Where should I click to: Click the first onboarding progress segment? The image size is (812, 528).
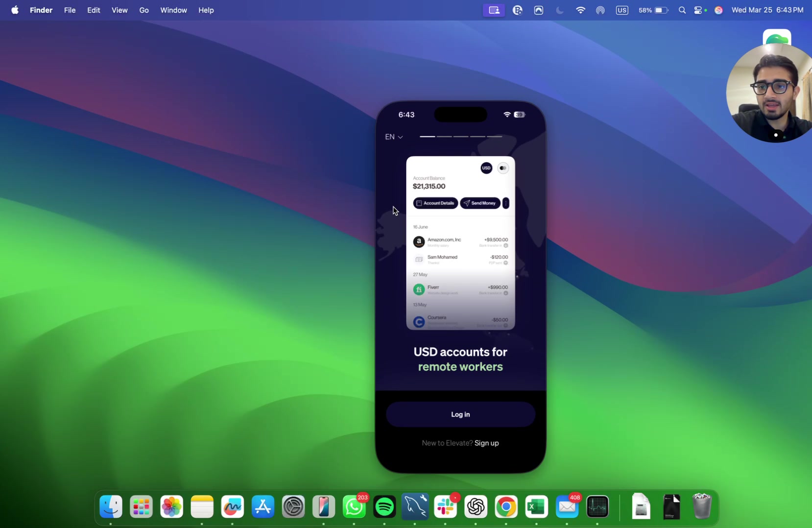coord(427,137)
